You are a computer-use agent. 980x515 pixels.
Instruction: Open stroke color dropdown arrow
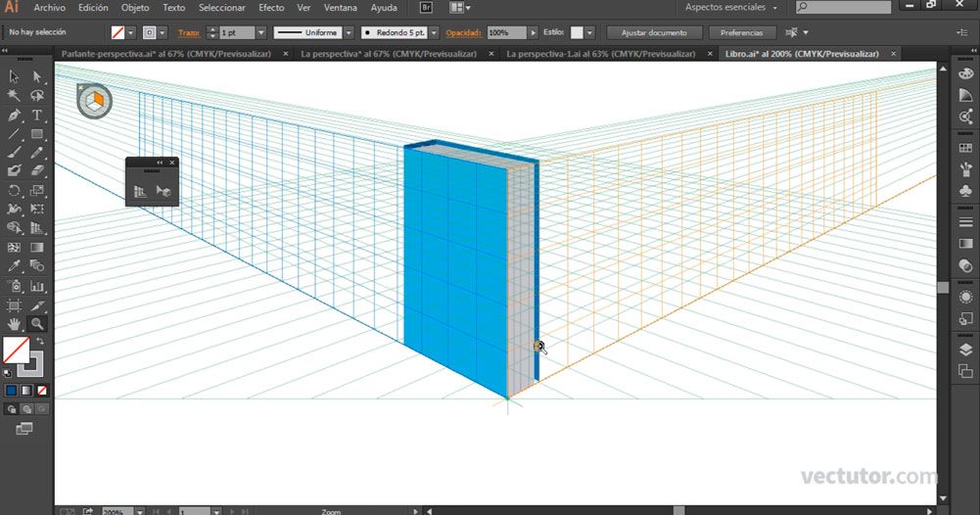163,32
